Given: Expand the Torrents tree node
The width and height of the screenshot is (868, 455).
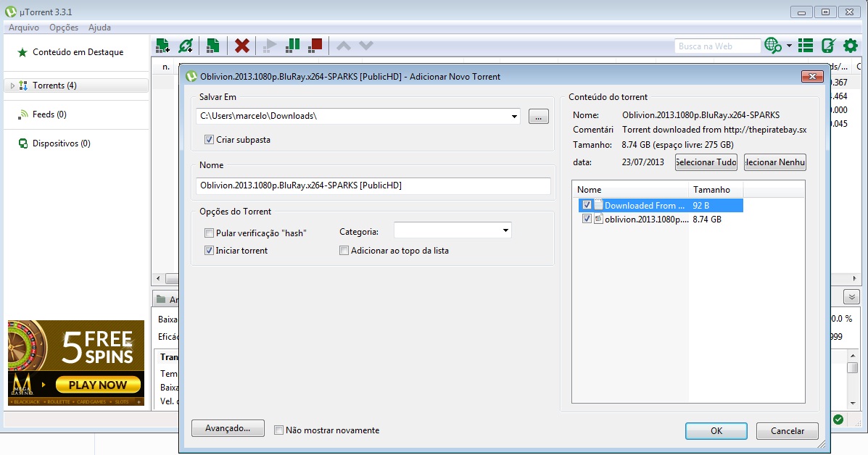Looking at the screenshot, I should [x=12, y=85].
